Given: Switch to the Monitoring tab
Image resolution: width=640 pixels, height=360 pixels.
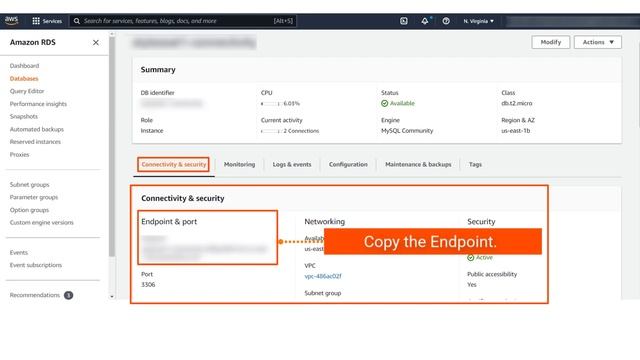Looking at the screenshot, I should pyautogui.click(x=239, y=164).
